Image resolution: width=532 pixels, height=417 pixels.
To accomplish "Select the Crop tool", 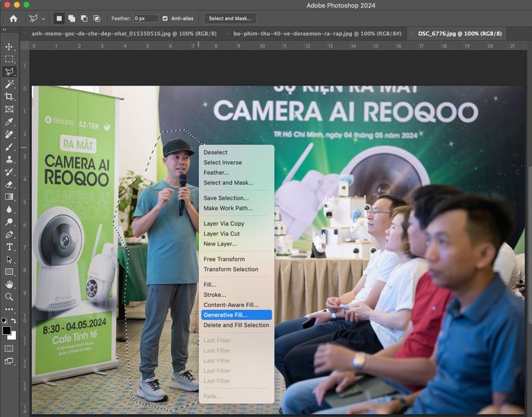I will pos(9,96).
